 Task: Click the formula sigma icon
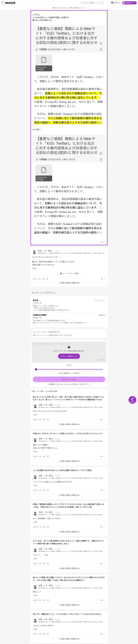pos(64,344)
